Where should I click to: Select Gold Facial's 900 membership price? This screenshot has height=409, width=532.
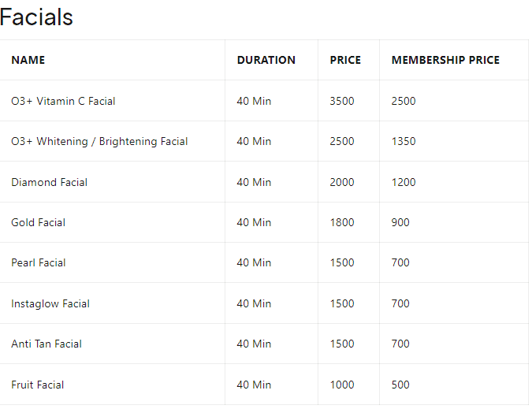tap(400, 222)
